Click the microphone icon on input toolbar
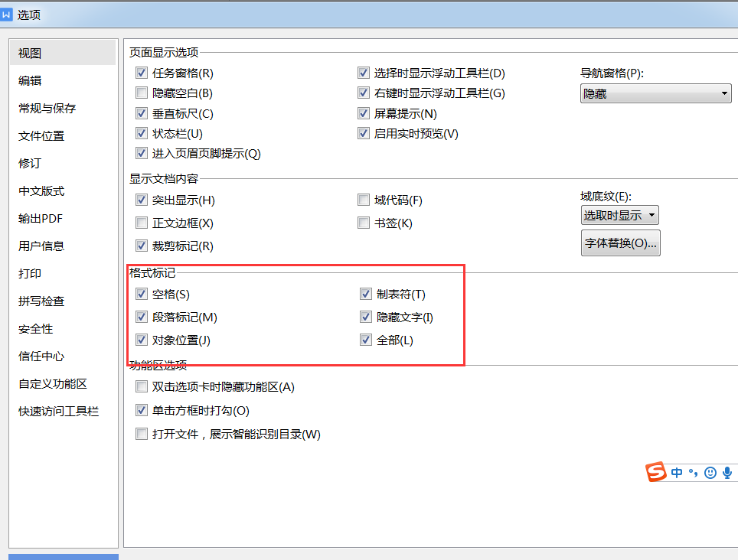The height and width of the screenshot is (560, 738). click(x=728, y=472)
